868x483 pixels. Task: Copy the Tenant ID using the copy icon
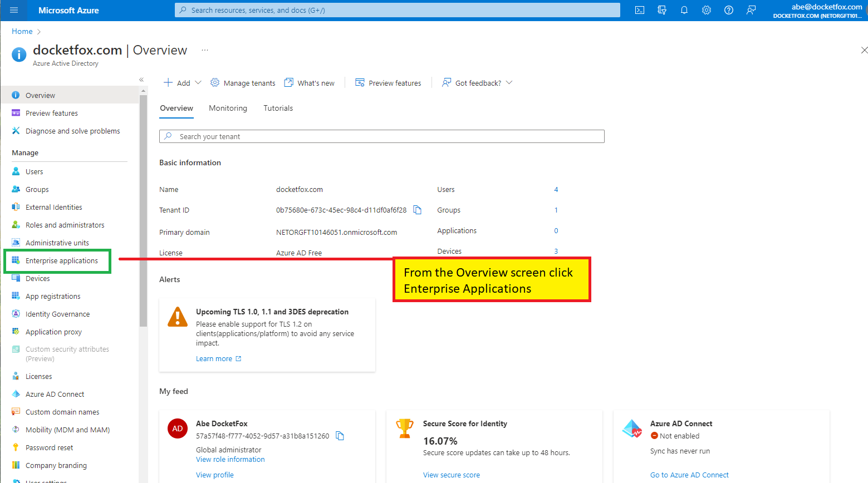(x=417, y=210)
